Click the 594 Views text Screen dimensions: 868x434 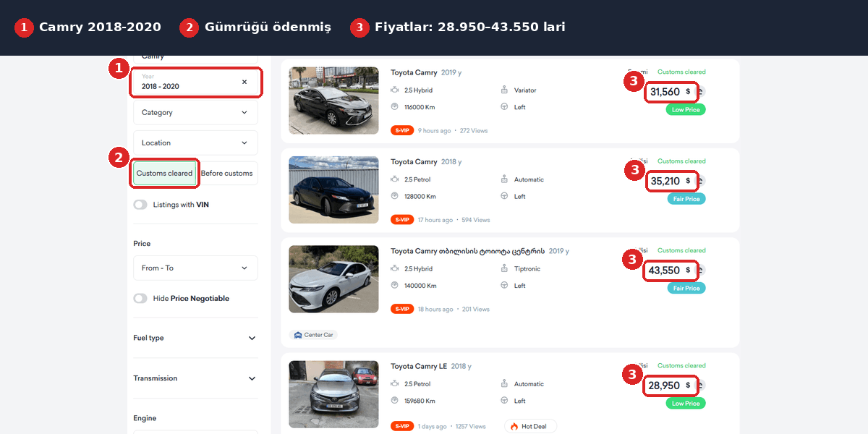point(476,220)
